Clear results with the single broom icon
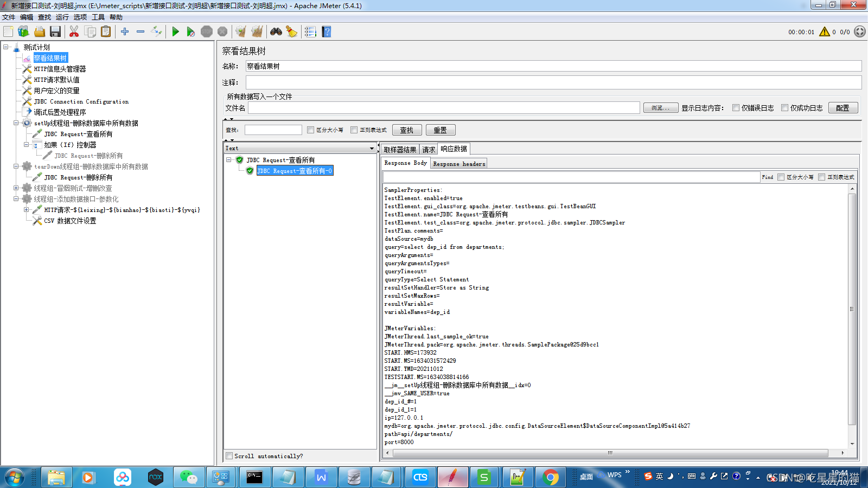 pyautogui.click(x=241, y=31)
